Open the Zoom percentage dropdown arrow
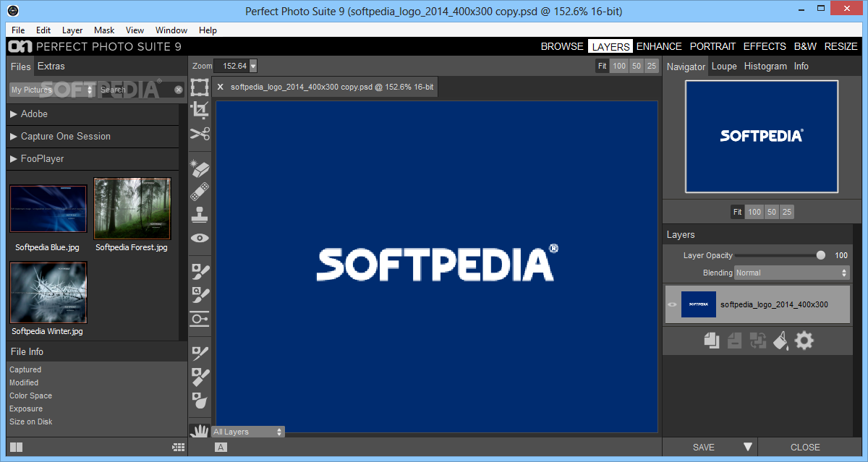Screen dimensions: 868x462 click(x=253, y=66)
